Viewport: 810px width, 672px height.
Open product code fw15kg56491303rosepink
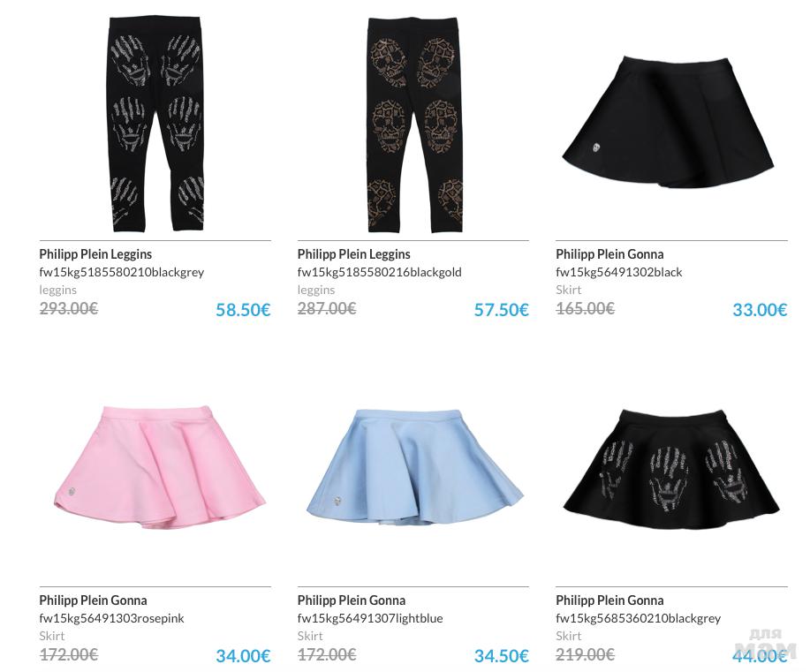point(111,618)
